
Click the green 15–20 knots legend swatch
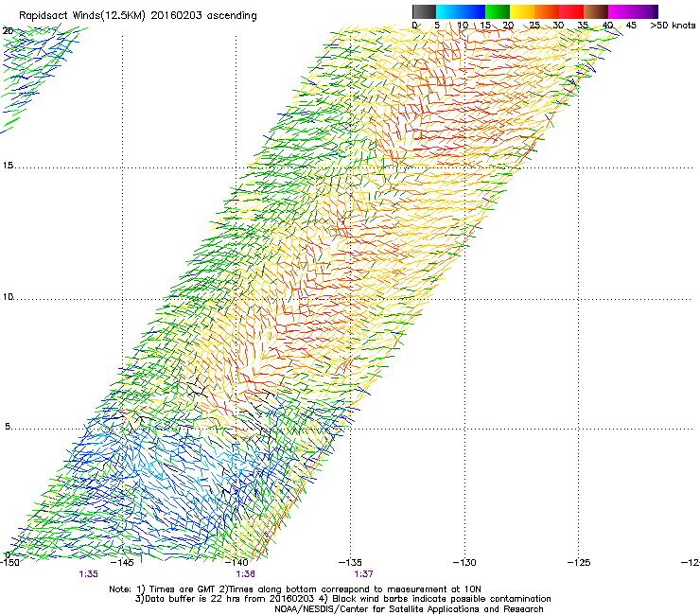click(498, 11)
